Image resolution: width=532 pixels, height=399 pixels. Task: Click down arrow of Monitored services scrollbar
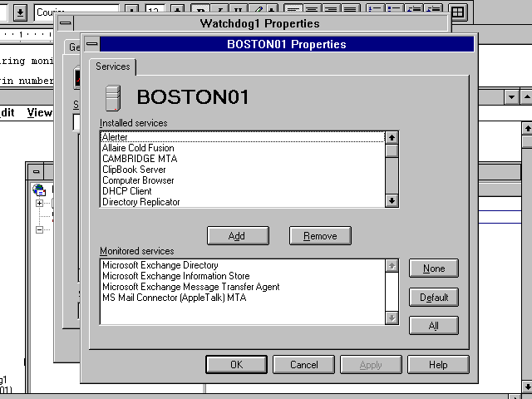click(392, 318)
